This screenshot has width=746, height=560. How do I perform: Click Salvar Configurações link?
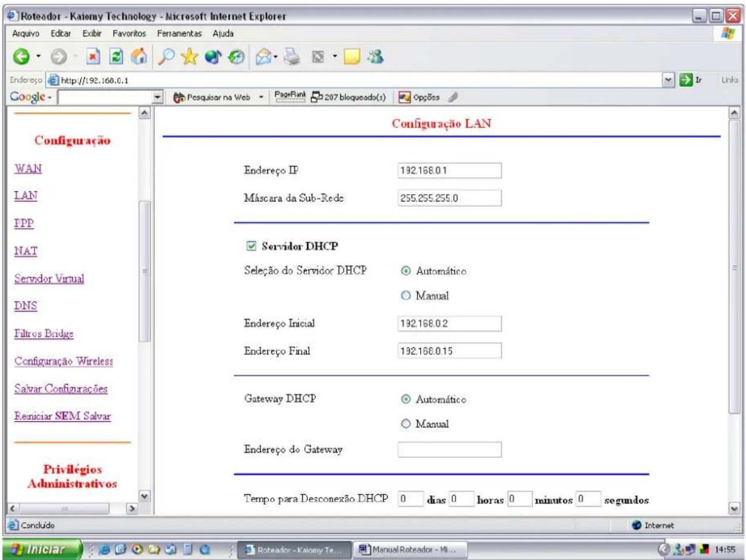[x=61, y=389]
